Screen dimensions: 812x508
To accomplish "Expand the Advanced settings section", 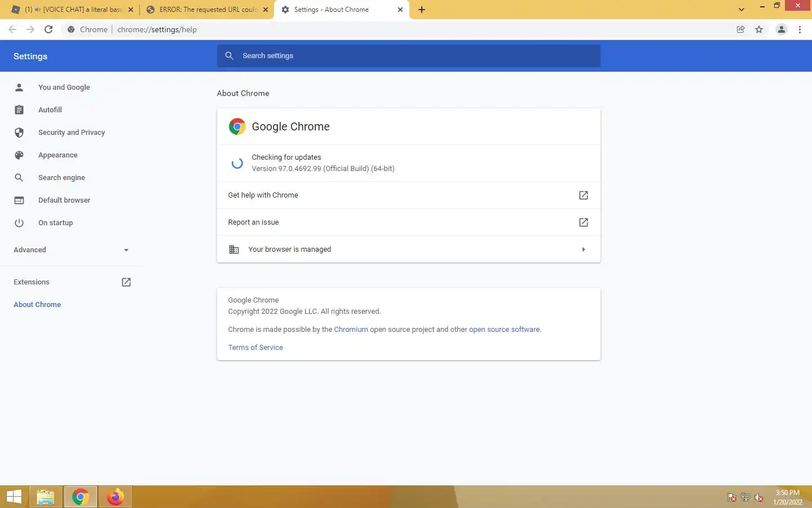I will pyautogui.click(x=72, y=249).
